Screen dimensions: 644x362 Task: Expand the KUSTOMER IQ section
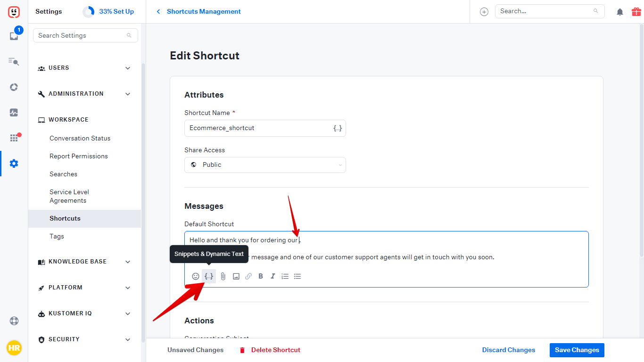click(84, 313)
